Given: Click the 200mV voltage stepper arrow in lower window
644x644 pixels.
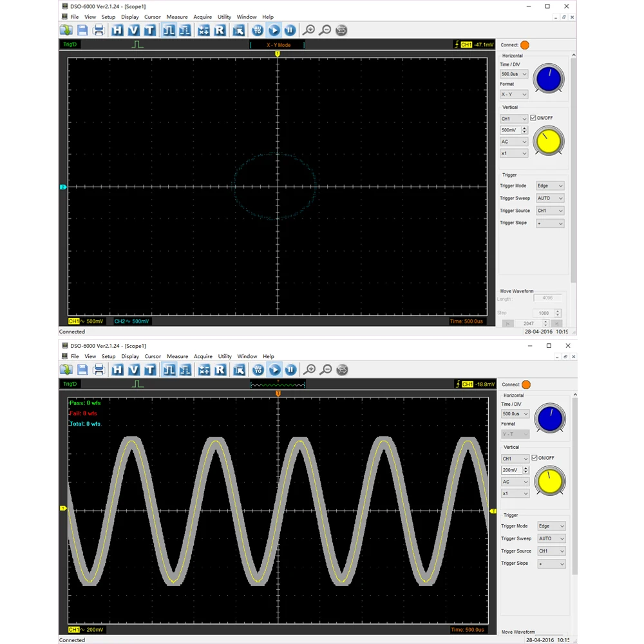Looking at the screenshot, I should click(526, 470).
